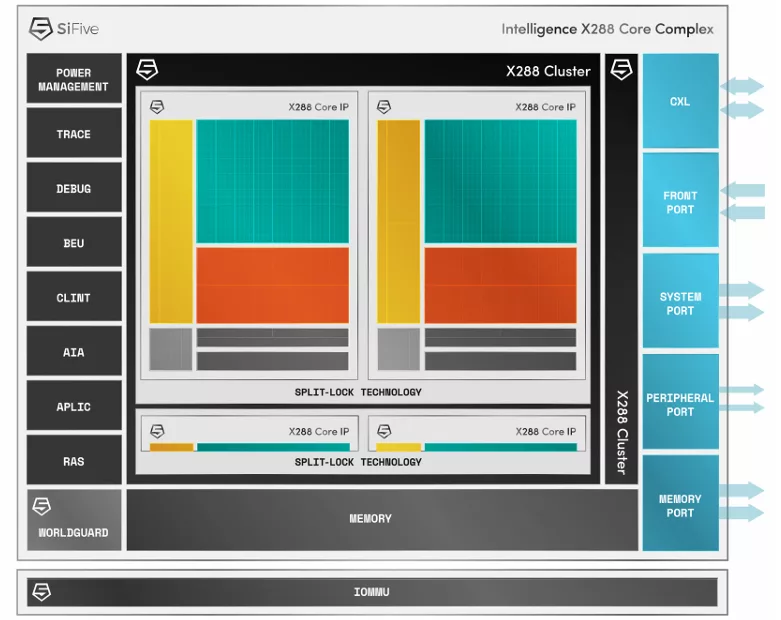Click the SiFive icon atop the vertical X288 Cluster bar

(x=622, y=69)
